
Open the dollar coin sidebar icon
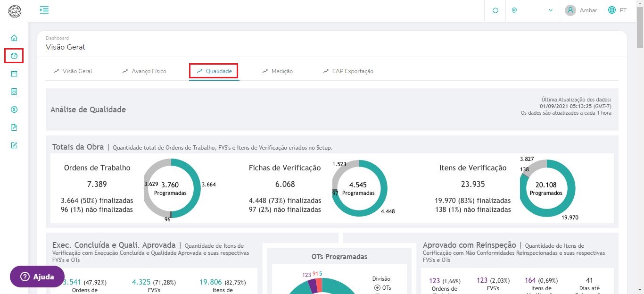pyautogui.click(x=14, y=109)
